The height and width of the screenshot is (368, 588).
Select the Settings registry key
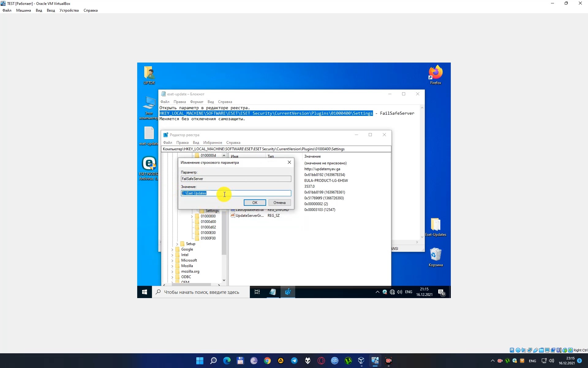coord(212,211)
